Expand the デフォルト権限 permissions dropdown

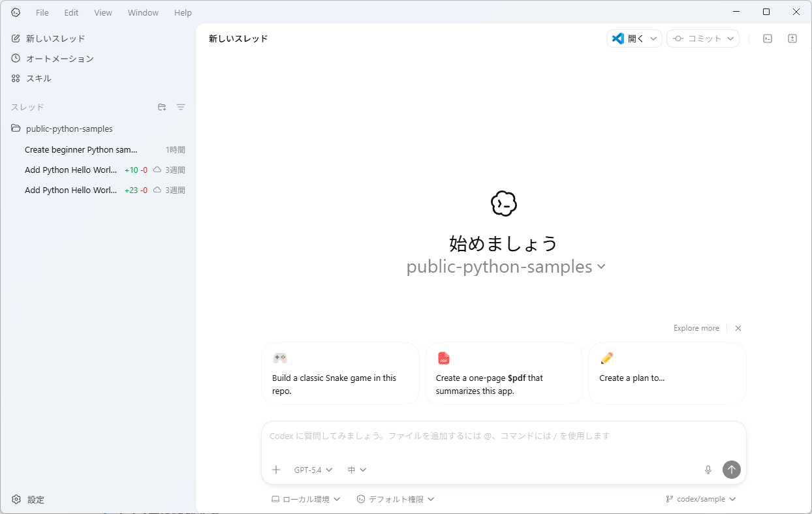click(x=396, y=499)
